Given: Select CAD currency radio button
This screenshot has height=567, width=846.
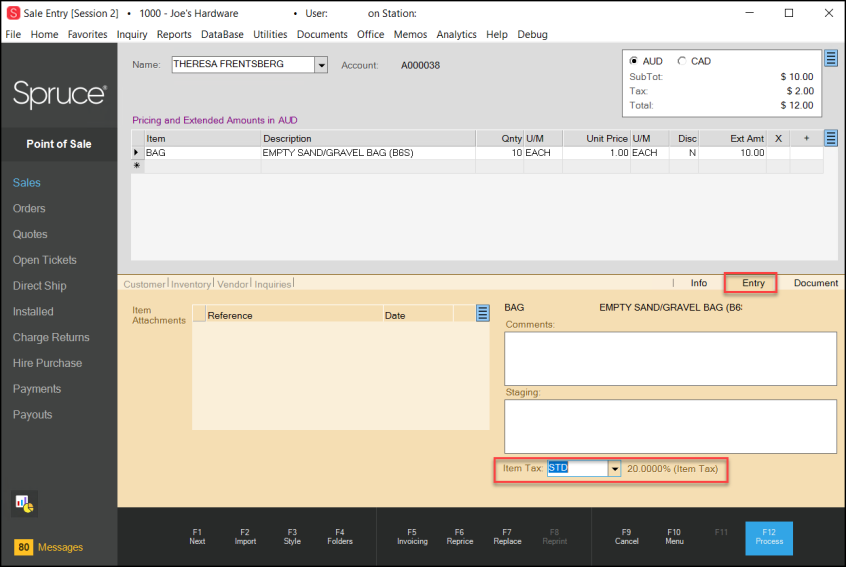Looking at the screenshot, I should [682, 61].
